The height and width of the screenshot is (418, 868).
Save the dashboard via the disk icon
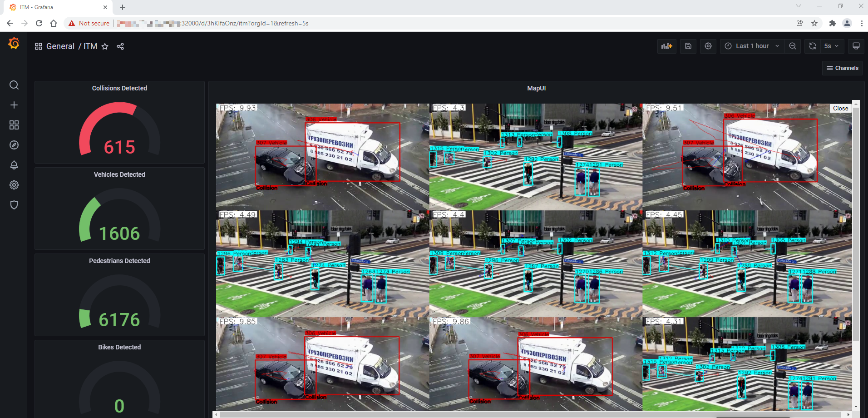pyautogui.click(x=688, y=46)
